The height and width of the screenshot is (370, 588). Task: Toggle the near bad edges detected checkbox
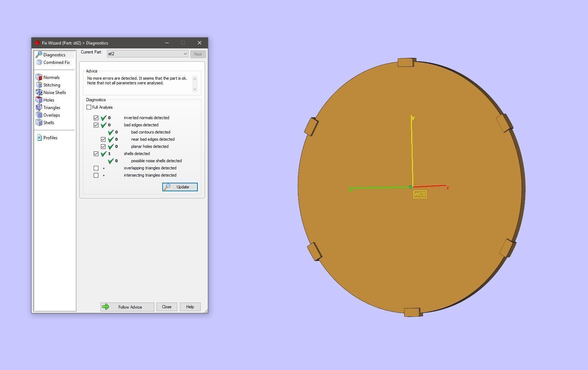click(x=103, y=139)
